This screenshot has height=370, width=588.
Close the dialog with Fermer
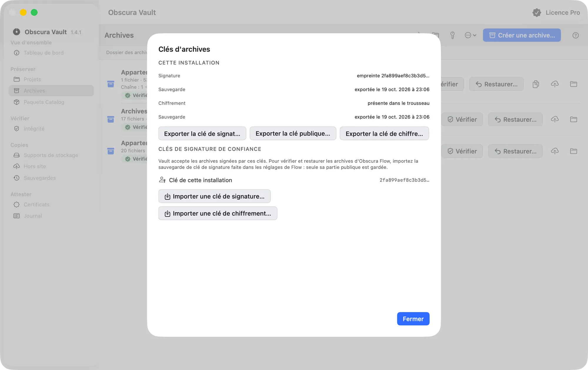coord(413,319)
